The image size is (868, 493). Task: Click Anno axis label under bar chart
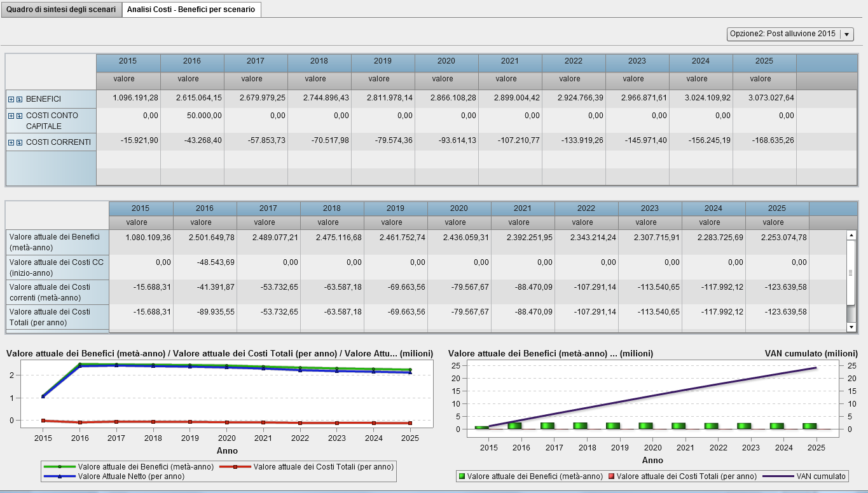tap(652, 460)
